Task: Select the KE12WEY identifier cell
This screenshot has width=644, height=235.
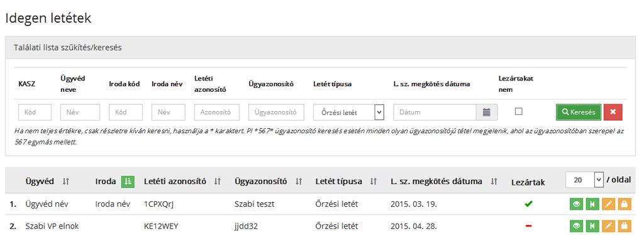Action: click(161, 226)
